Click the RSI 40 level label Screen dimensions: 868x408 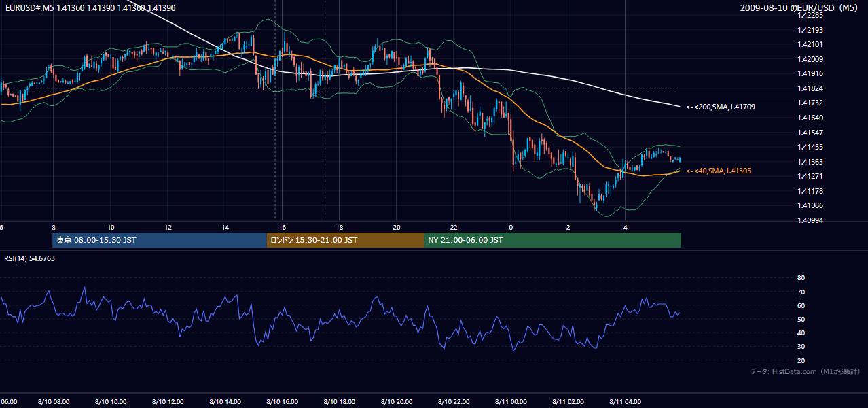801,333
